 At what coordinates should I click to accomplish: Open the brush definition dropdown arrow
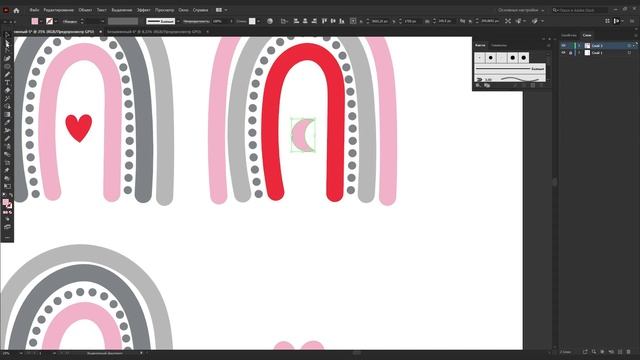click(x=178, y=21)
